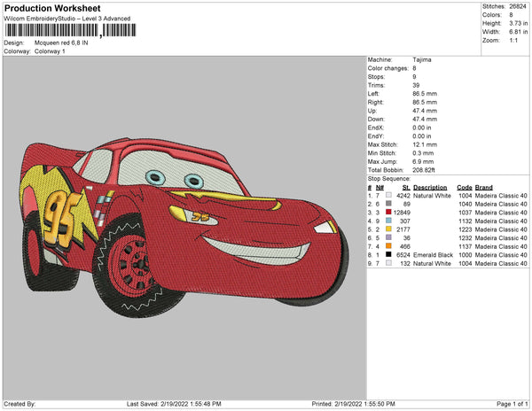Click the Height value 3.73 in
This screenshot has height=411, width=532.
518,23
